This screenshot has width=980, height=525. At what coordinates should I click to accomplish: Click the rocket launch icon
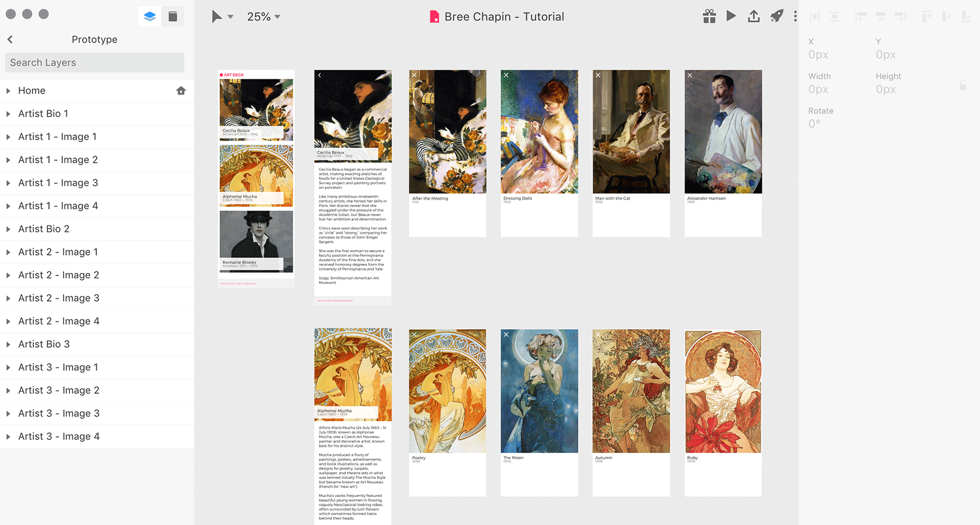point(776,16)
